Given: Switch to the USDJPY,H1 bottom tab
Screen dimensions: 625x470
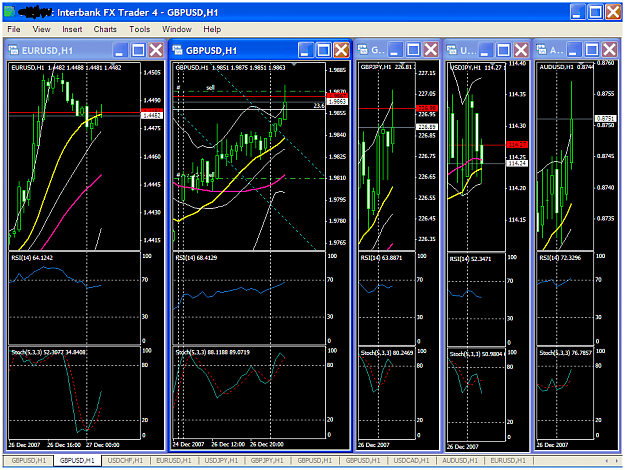Looking at the screenshot, I should pos(221,460).
